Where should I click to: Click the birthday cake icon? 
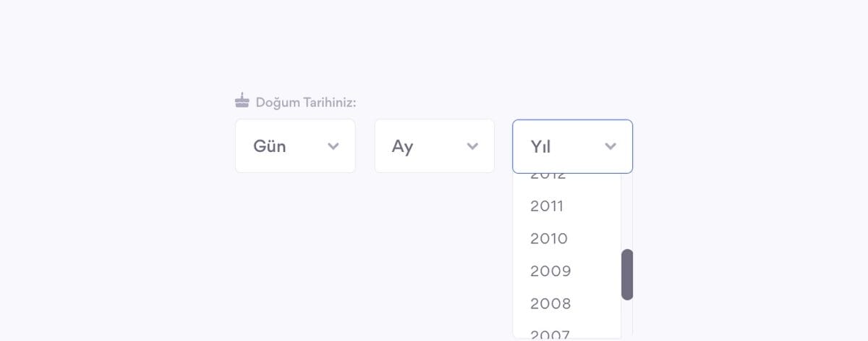point(242,101)
